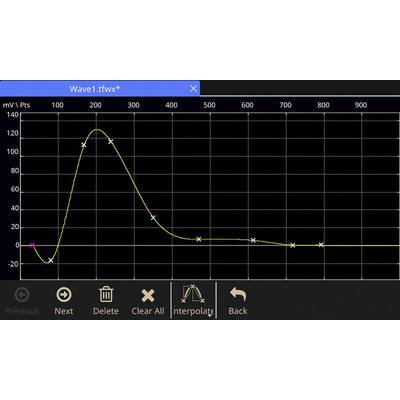The height and width of the screenshot is (400, 400).
Task: Select waveform point near 30 mV
Action: click(x=153, y=218)
